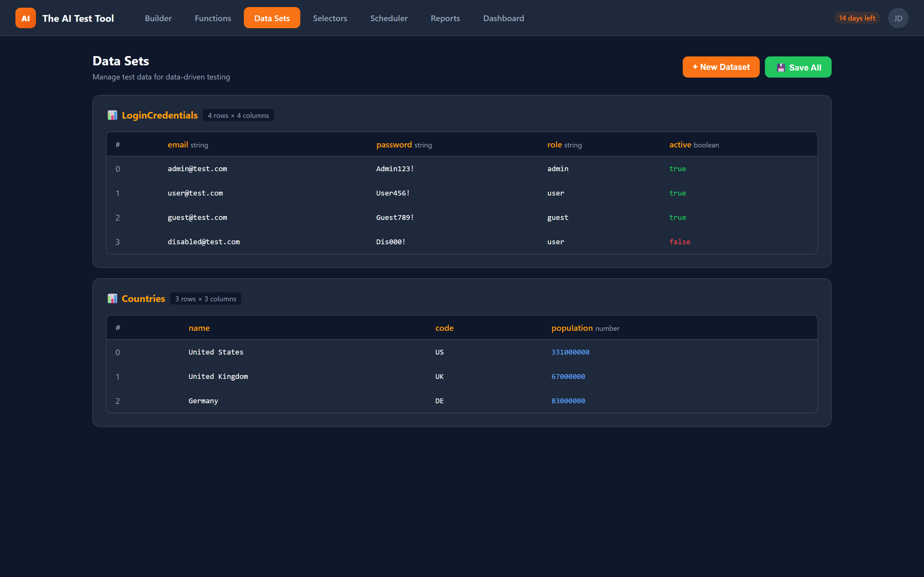Select the population value for Germany
924x577 pixels.
point(568,401)
